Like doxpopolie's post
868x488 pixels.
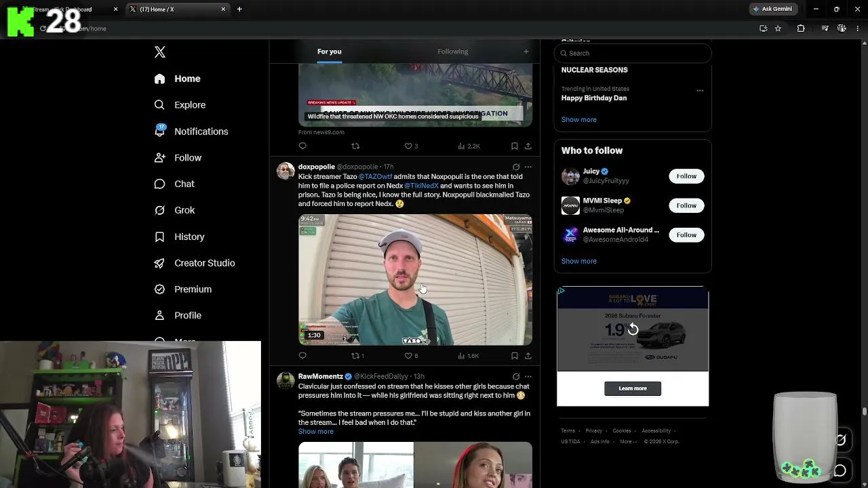[411, 355]
